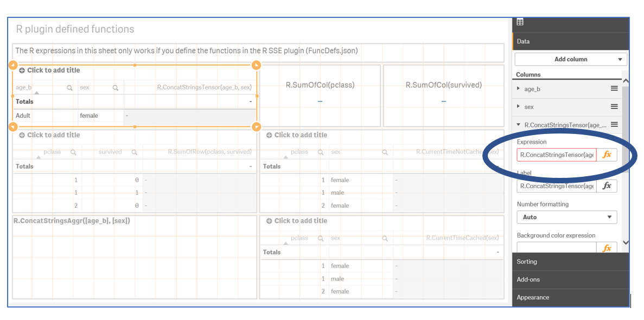This screenshot has height=320, width=644.
Task: Open the Sorting section
Action: coord(570,261)
